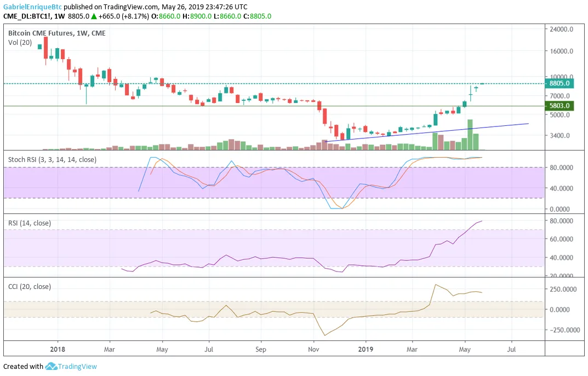
Task: Click the 60.0000 label on RSI axis
Action: (x=561, y=239)
